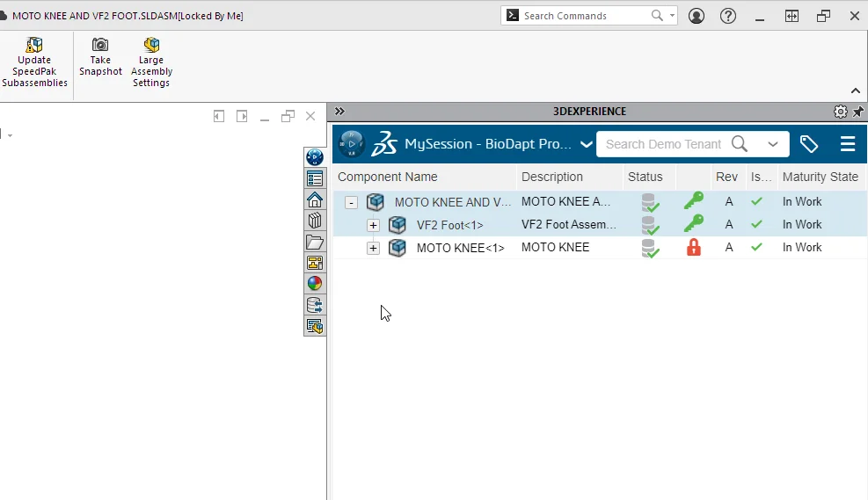Click red lock icon for MOTO KNEE
Screen dimensions: 868x500
693,248
